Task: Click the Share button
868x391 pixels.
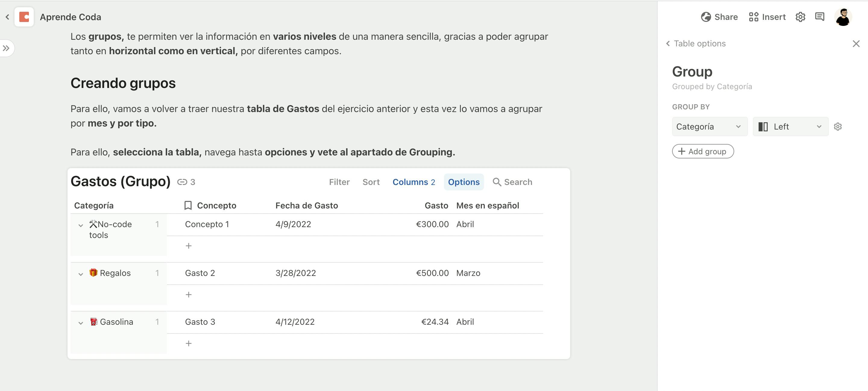Action: [719, 17]
